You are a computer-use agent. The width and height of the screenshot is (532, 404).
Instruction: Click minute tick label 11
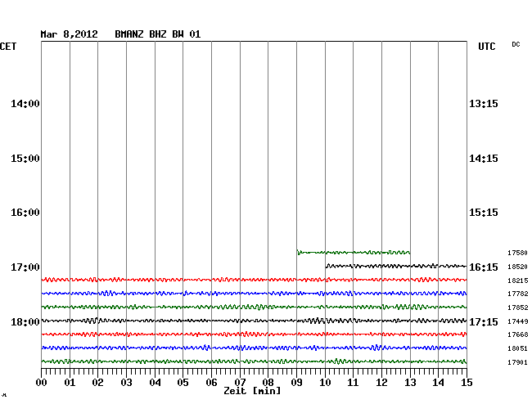tap(354, 383)
